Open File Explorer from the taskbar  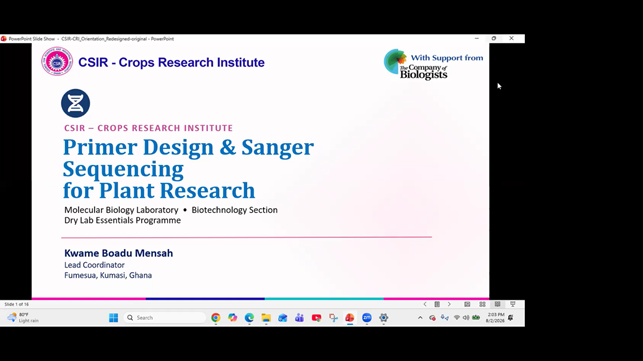(266, 318)
